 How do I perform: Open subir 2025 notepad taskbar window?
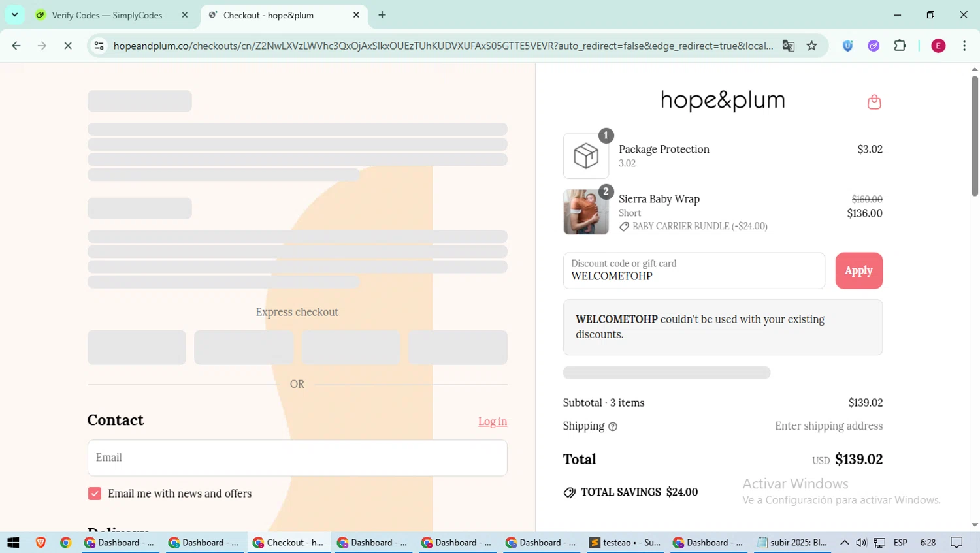pyautogui.click(x=792, y=543)
